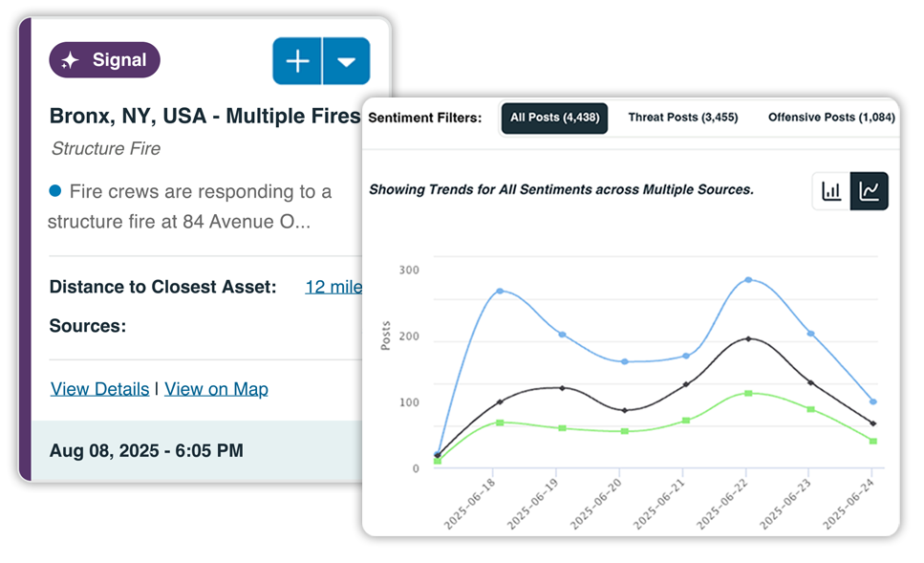Click the plus icon to add the signal

click(296, 60)
